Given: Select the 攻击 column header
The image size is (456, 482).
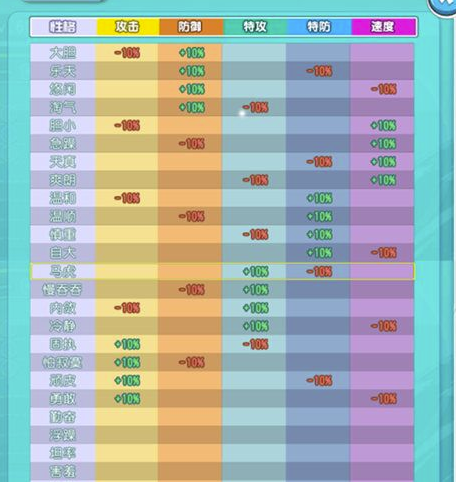Looking at the screenshot, I should pyautogui.click(x=127, y=27).
